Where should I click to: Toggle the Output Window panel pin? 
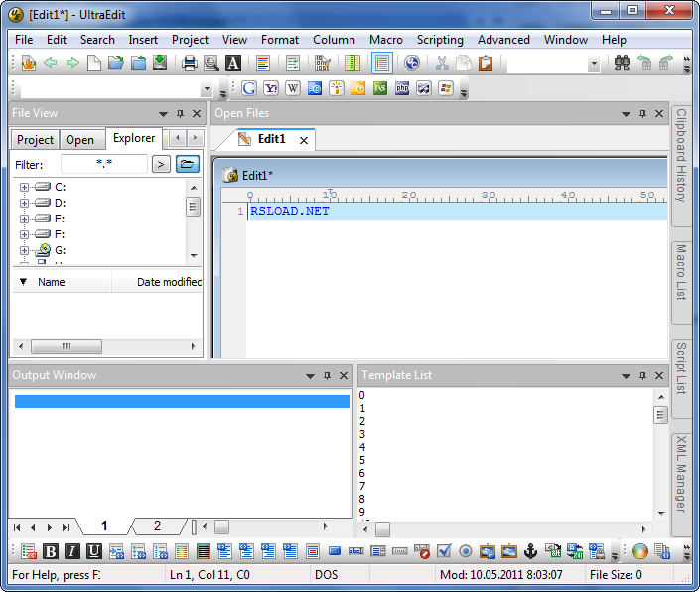click(x=328, y=375)
